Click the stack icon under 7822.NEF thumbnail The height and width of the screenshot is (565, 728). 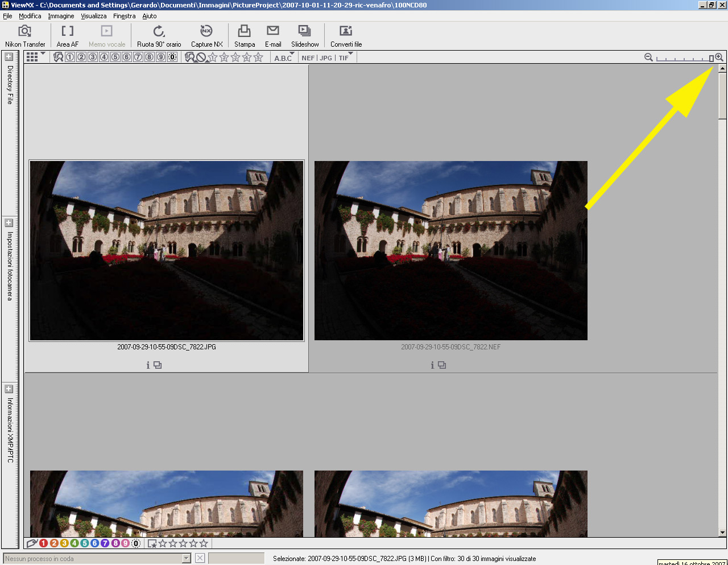(442, 365)
